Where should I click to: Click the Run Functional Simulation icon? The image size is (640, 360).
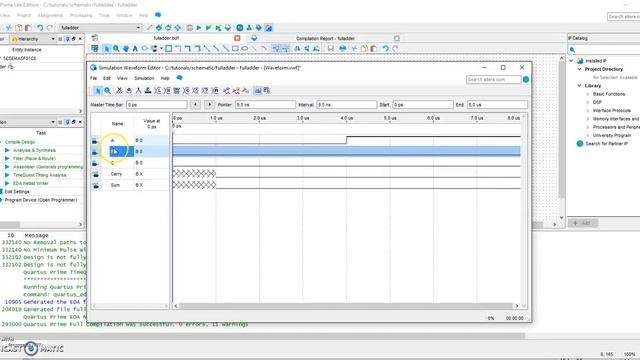pyautogui.click(x=227, y=91)
